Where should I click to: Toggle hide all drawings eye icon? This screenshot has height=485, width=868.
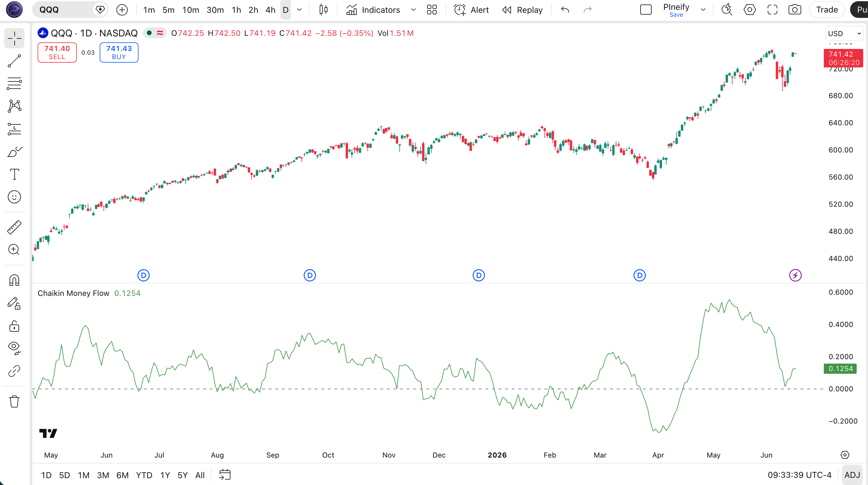[14, 348]
